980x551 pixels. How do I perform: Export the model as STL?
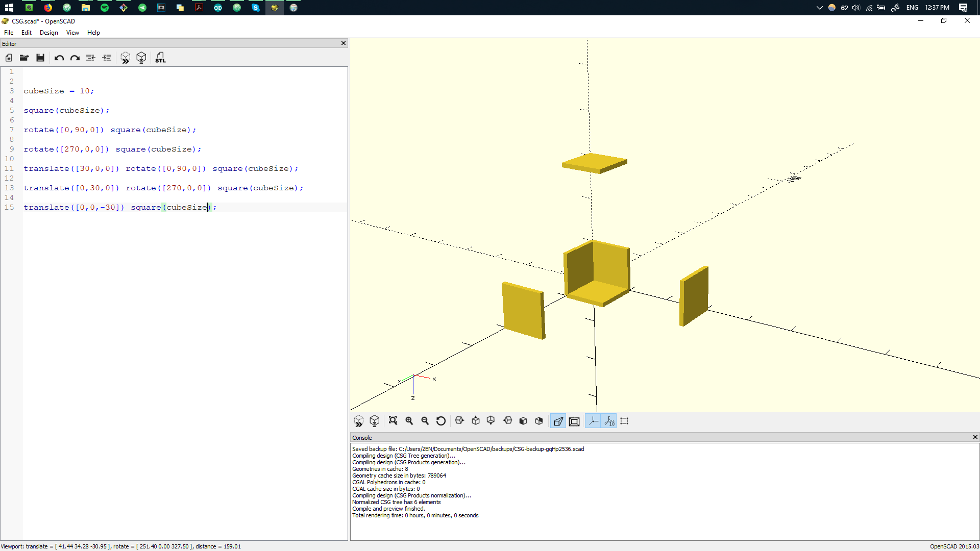160,58
